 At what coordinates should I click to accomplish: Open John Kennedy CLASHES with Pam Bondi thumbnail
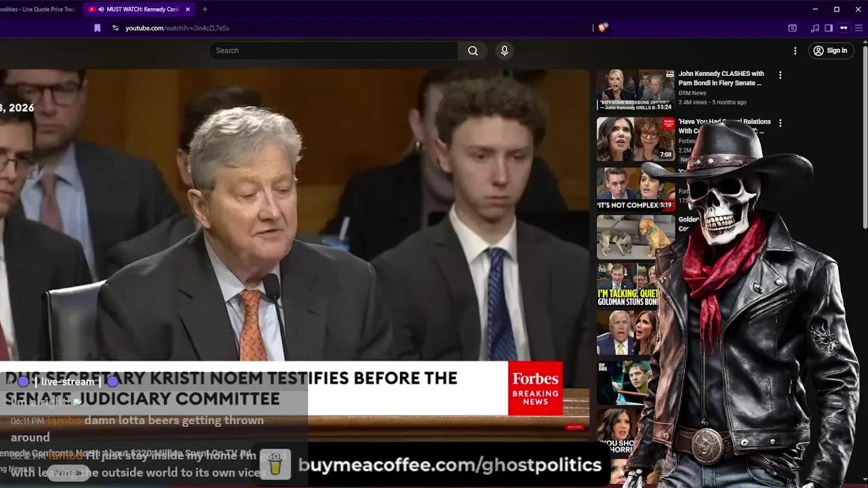click(x=635, y=90)
